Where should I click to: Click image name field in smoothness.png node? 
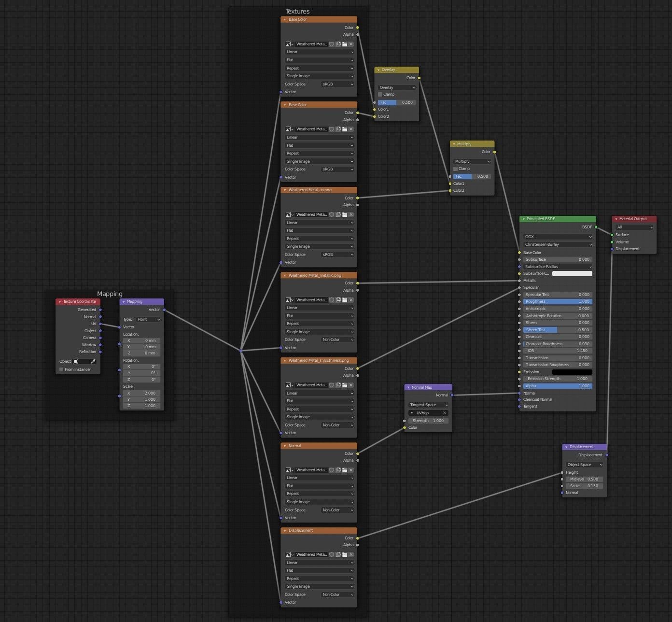pos(311,385)
